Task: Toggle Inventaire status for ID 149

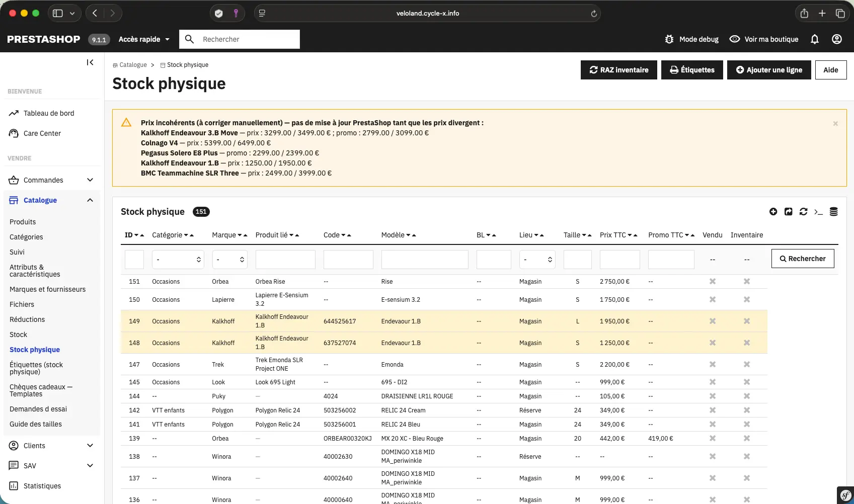Action: tap(747, 321)
